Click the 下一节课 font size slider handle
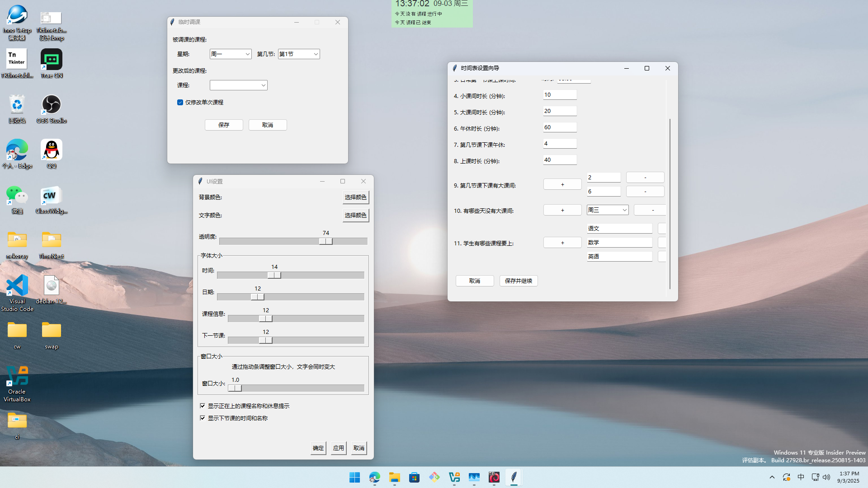The image size is (868, 488). pyautogui.click(x=266, y=341)
